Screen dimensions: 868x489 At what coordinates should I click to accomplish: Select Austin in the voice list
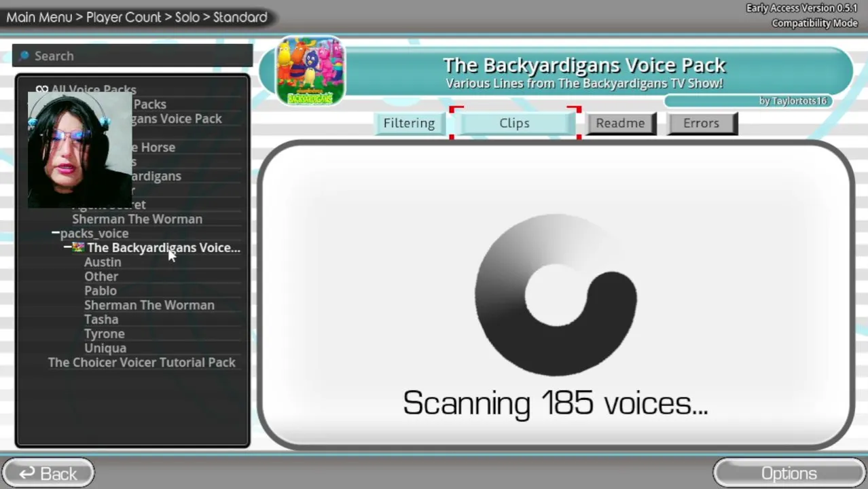pos(103,262)
